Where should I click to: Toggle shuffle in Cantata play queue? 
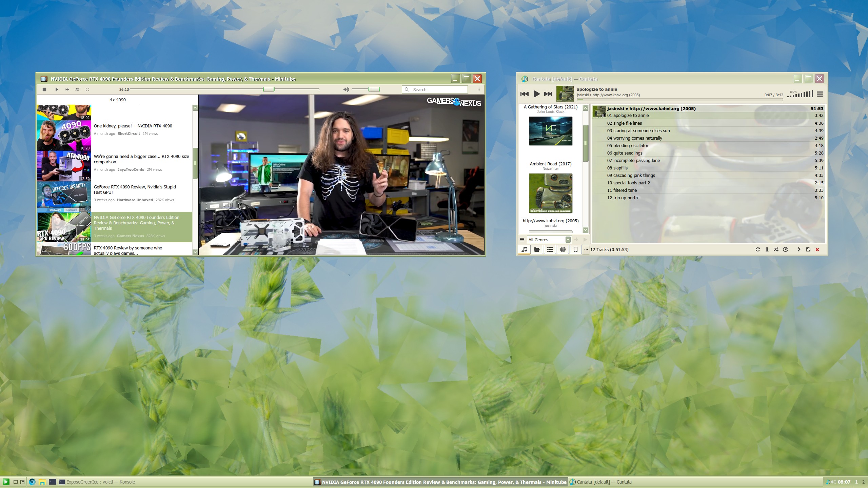pos(776,249)
